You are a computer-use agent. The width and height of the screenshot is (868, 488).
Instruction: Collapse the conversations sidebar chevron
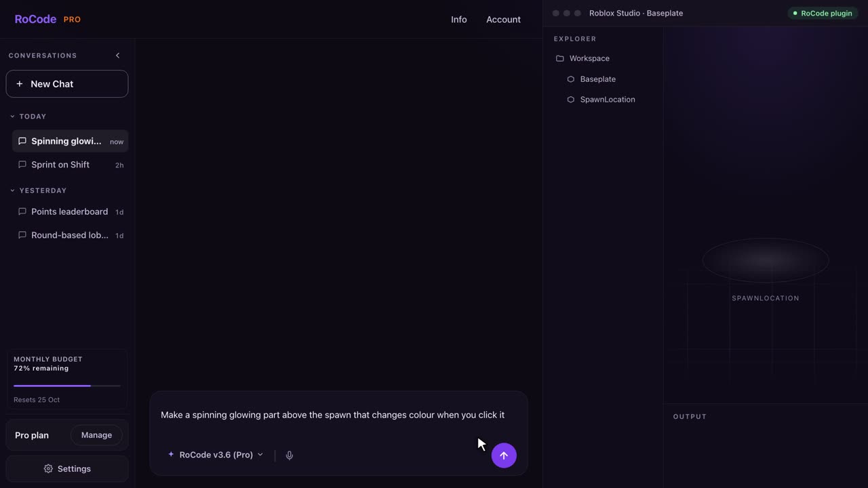[117, 56]
